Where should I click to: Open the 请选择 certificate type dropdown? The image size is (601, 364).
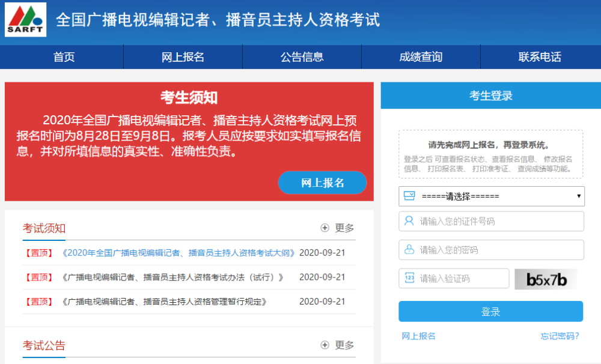491,196
